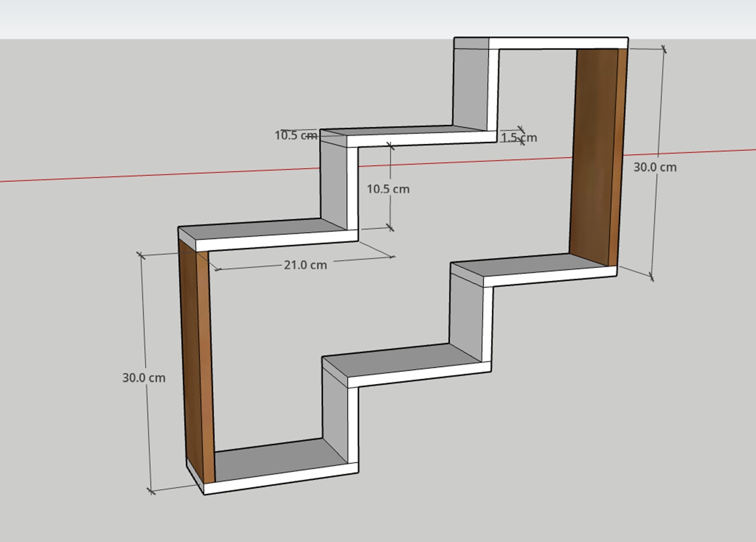Select gray vertical face under the top board
The height and width of the screenshot is (542, 756).
(x=470, y=87)
